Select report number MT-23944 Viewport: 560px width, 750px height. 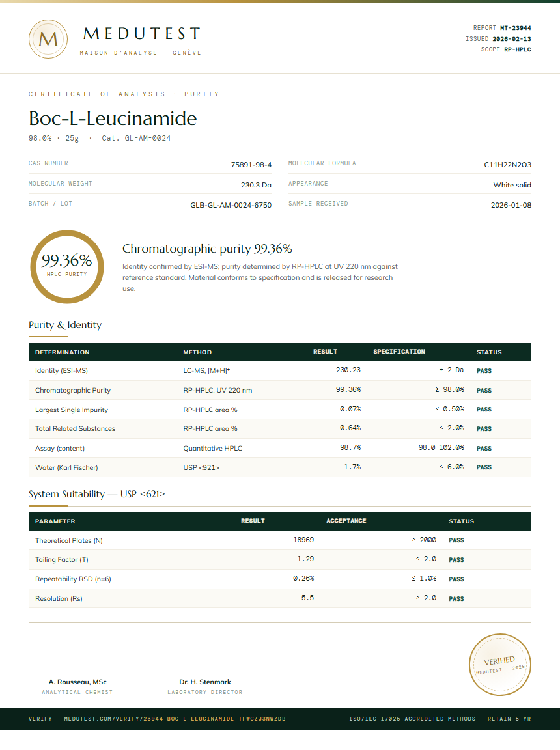click(516, 28)
